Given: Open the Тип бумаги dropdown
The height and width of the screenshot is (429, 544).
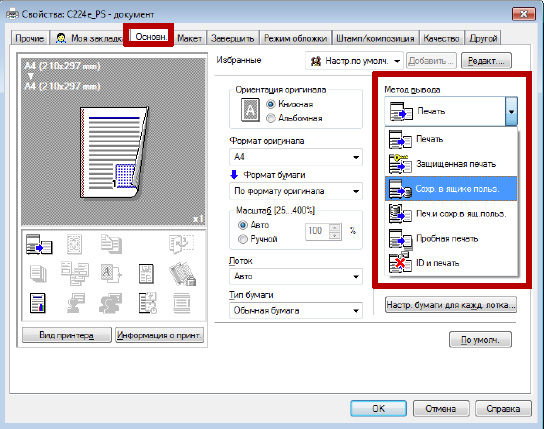Looking at the screenshot, I should click(x=296, y=310).
